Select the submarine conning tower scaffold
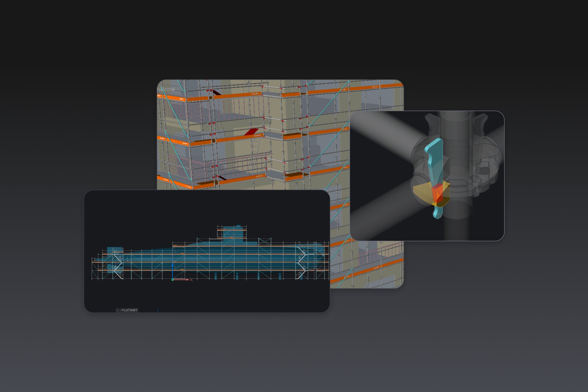Image resolution: width=588 pixels, height=392 pixels. (x=232, y=232)
